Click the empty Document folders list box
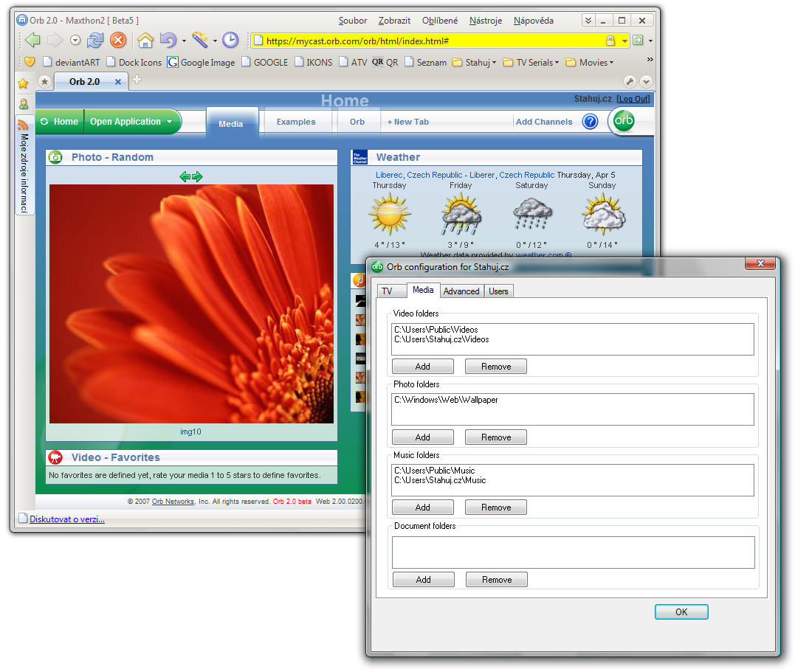 574,553
